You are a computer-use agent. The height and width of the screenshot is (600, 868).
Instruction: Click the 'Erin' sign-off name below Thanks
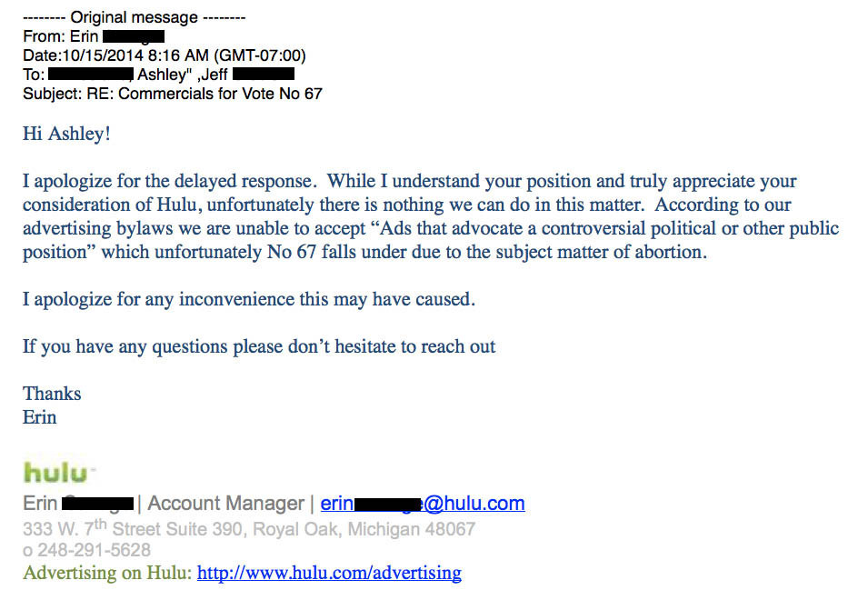pyautogui.click(x=39, y=417)
